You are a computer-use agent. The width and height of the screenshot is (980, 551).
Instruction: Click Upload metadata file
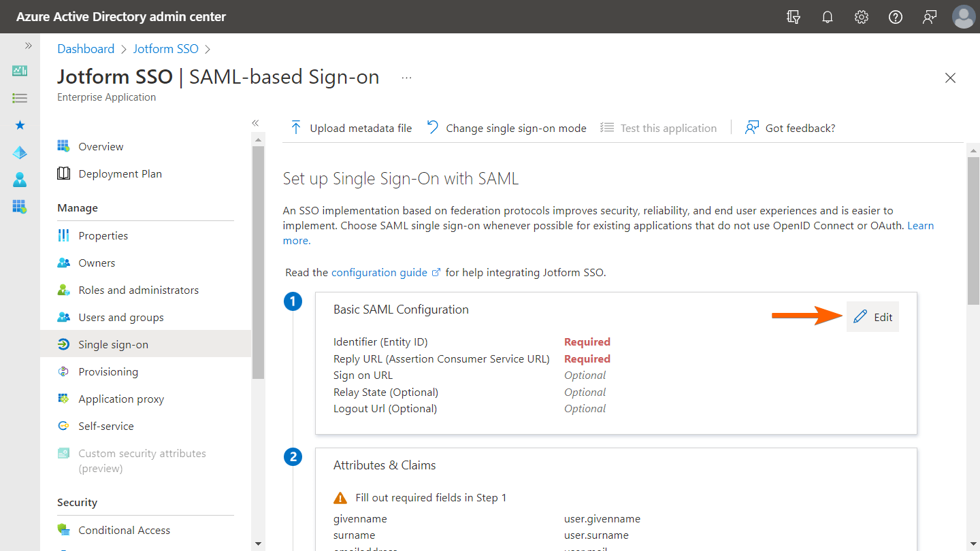(x=351, y=128)
